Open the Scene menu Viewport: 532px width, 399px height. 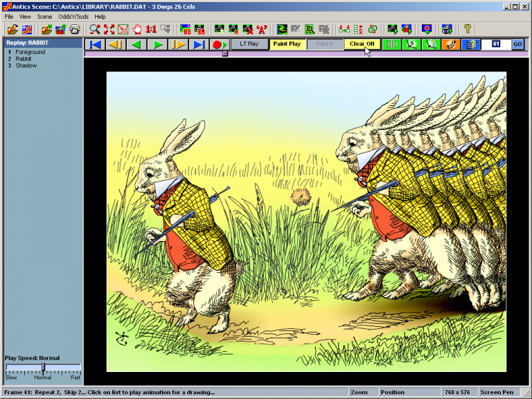click(x=44, y=17)
